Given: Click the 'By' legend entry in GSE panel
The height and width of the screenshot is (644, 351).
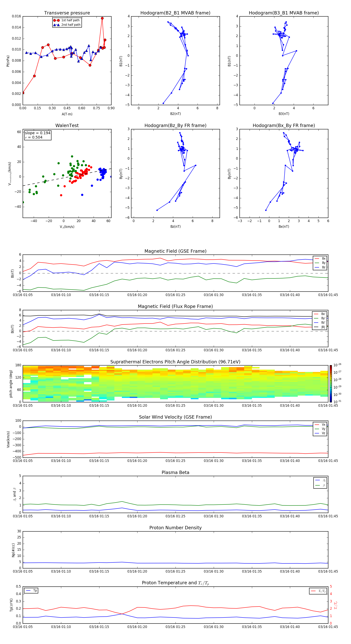Looking at the screenshot, I should click(320, 263).
